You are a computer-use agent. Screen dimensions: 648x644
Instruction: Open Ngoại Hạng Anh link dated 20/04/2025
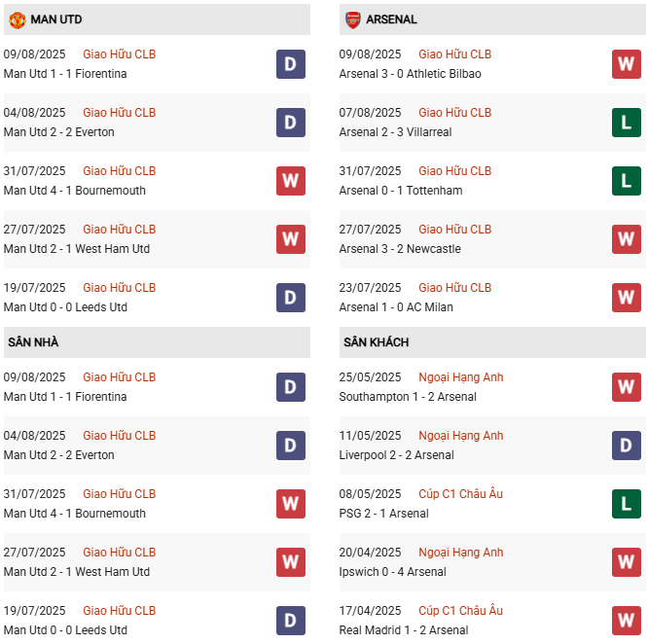pyautogui.click(x=460, y=553)
